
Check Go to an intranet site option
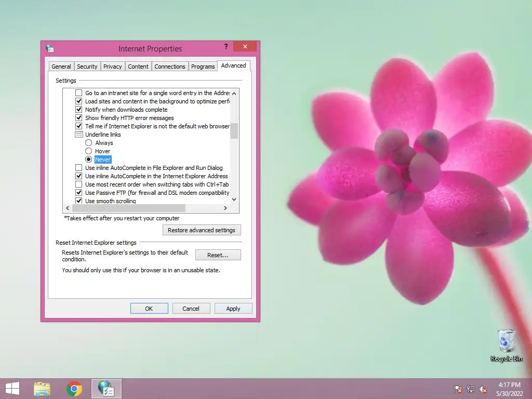coord(79,92)
